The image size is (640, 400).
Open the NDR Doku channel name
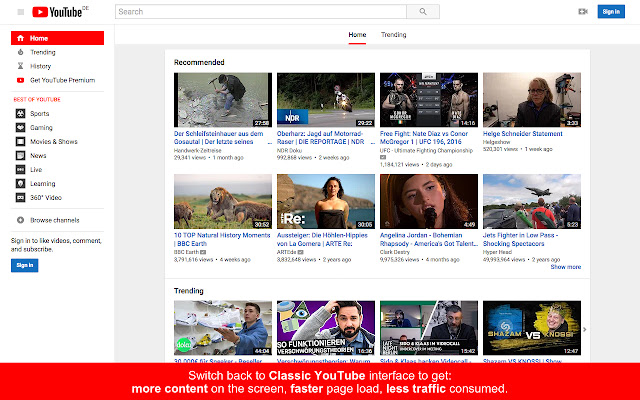(x=289, y=150)
